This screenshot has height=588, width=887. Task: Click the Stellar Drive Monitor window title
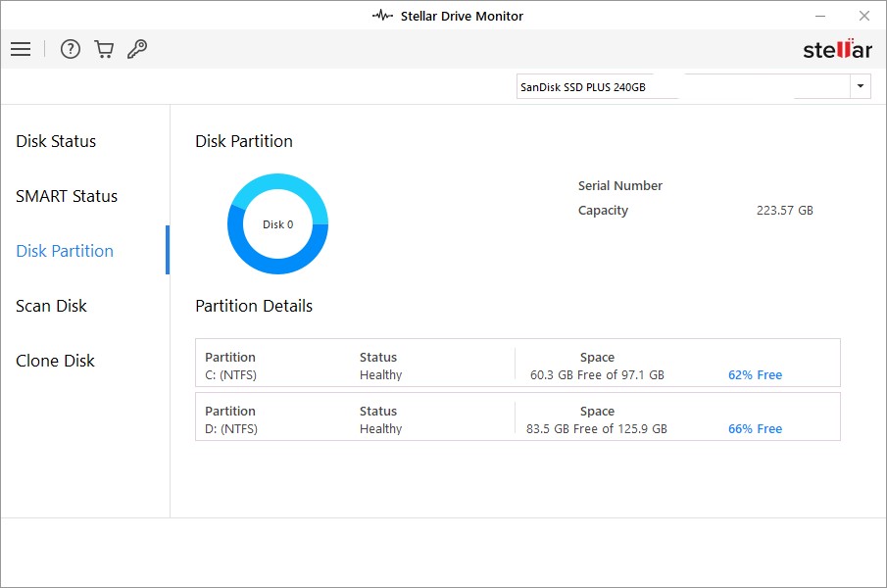(462, 16)
